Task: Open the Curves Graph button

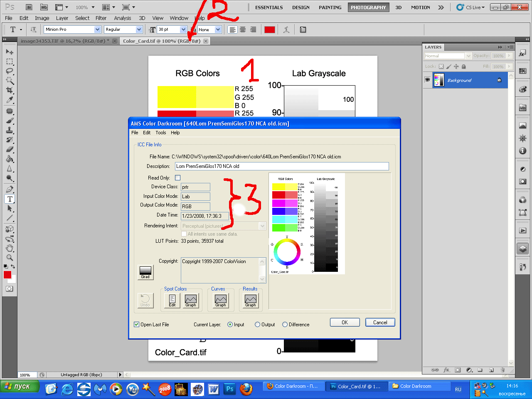Action: coord(221,300)
